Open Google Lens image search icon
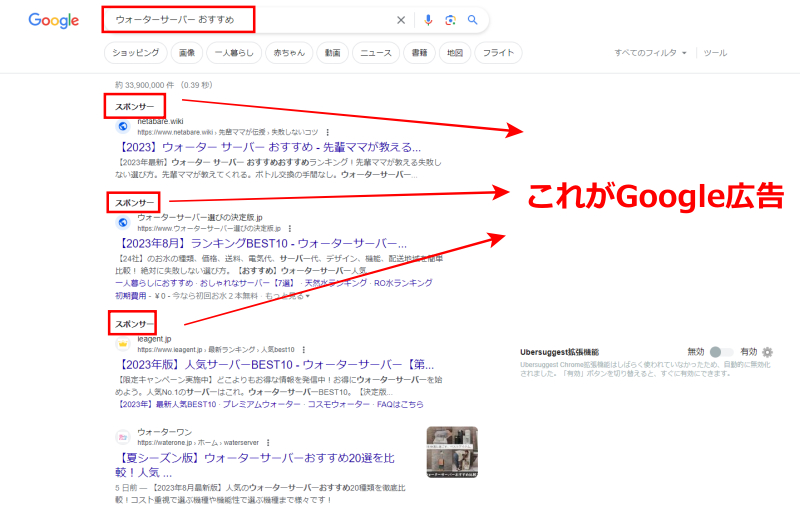The height and width of the screenshot is (505, 800). pos(450,20)
